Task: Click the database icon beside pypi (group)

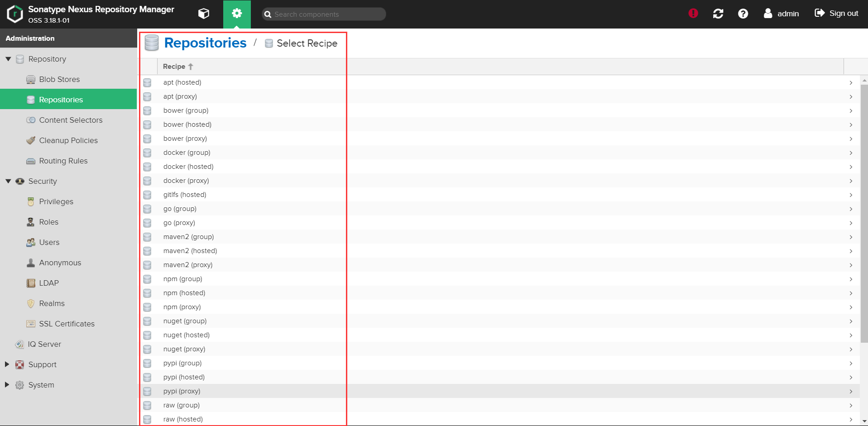Action: point(147,363)
